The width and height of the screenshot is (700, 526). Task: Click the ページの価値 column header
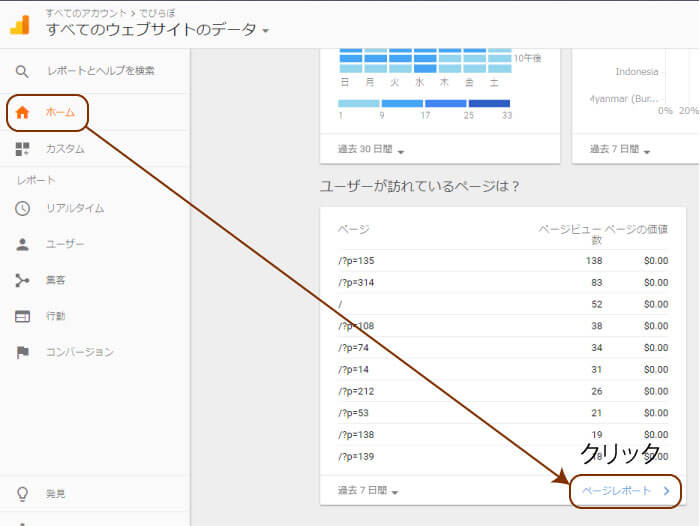pyautogui.click(x=637, y=230)
